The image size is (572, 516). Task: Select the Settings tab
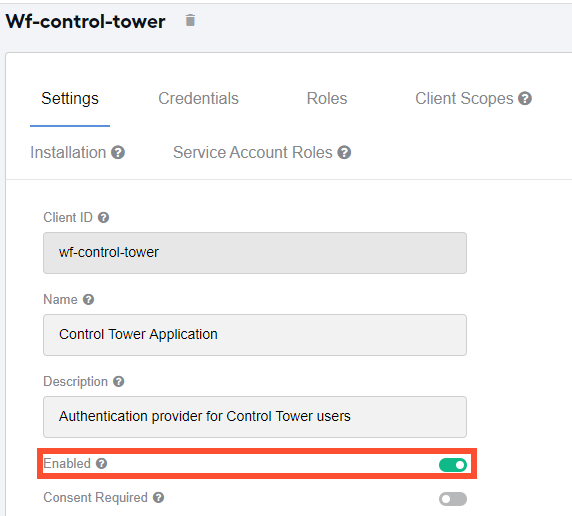tap(70, 99)
